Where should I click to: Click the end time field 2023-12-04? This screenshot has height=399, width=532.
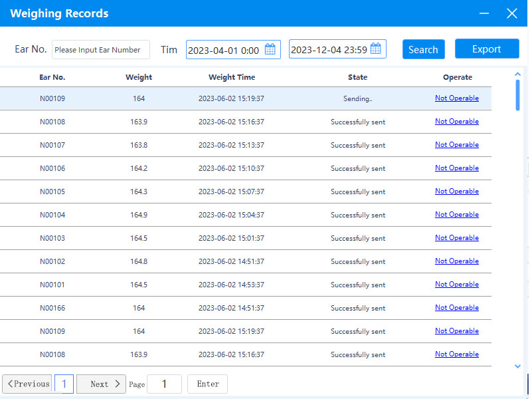click(329, 50)
